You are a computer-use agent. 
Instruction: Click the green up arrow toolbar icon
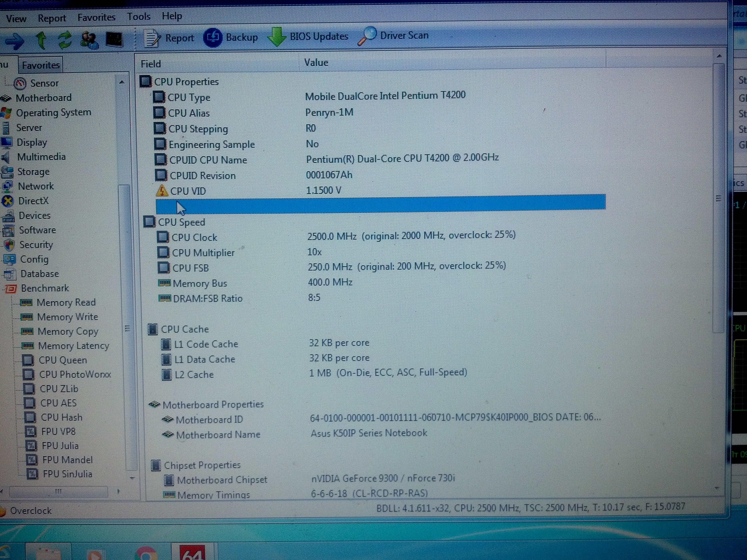click(x=41, y=40)
